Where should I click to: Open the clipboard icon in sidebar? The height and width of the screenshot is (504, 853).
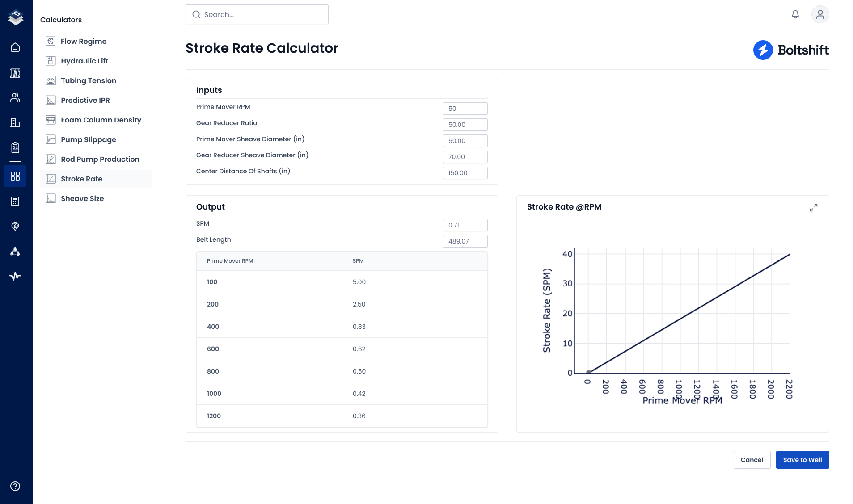(x=15, y=147)
